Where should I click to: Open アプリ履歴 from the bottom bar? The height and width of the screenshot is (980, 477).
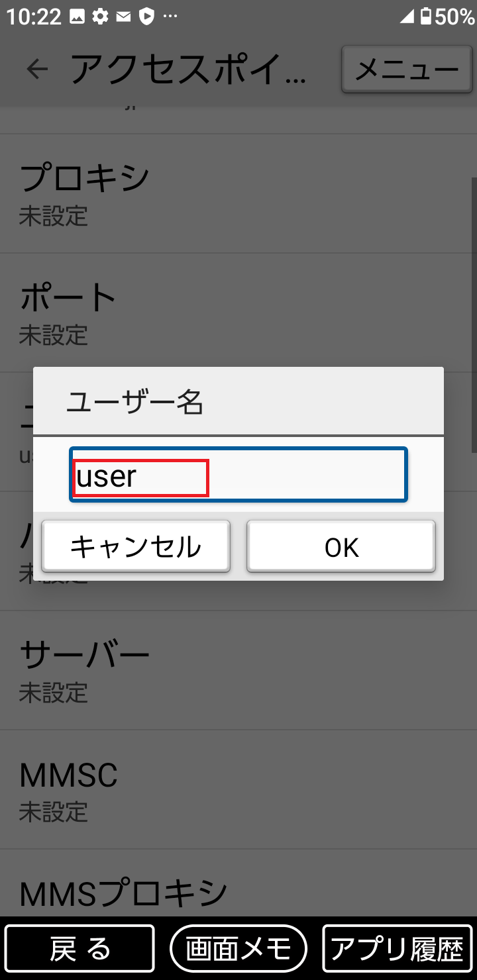coord(396,948)
